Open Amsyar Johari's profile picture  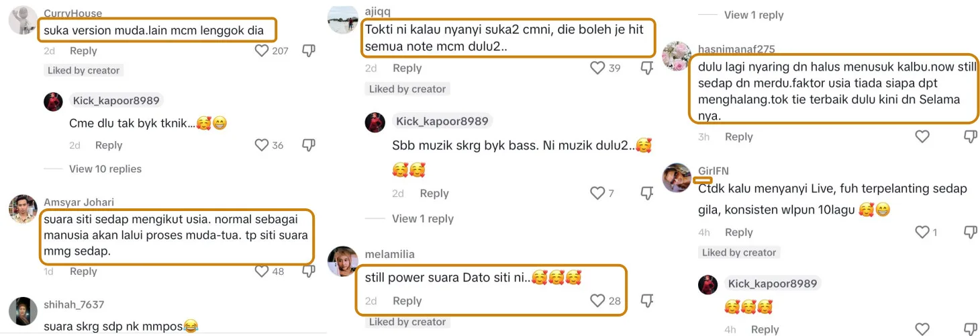pyautogui.click(x=23, y=209)
